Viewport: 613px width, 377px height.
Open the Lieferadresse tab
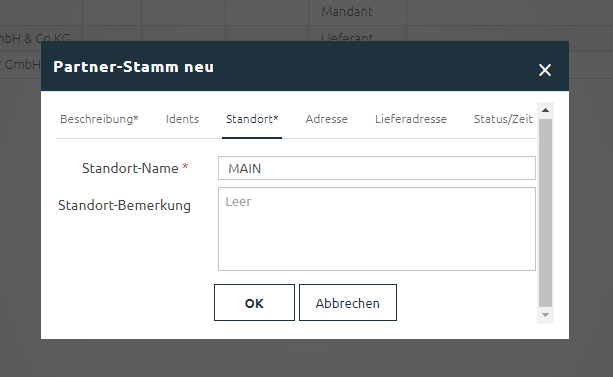(410, 119)
